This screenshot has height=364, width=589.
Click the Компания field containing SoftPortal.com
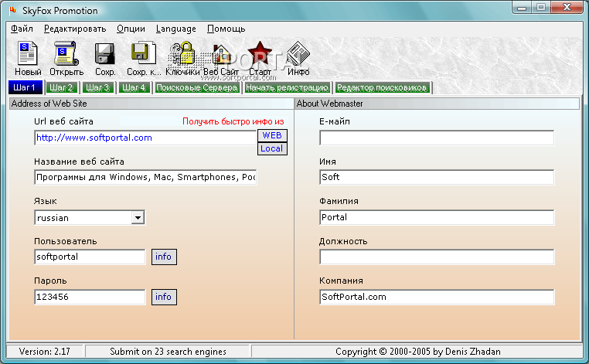click(x=437, y=297)
